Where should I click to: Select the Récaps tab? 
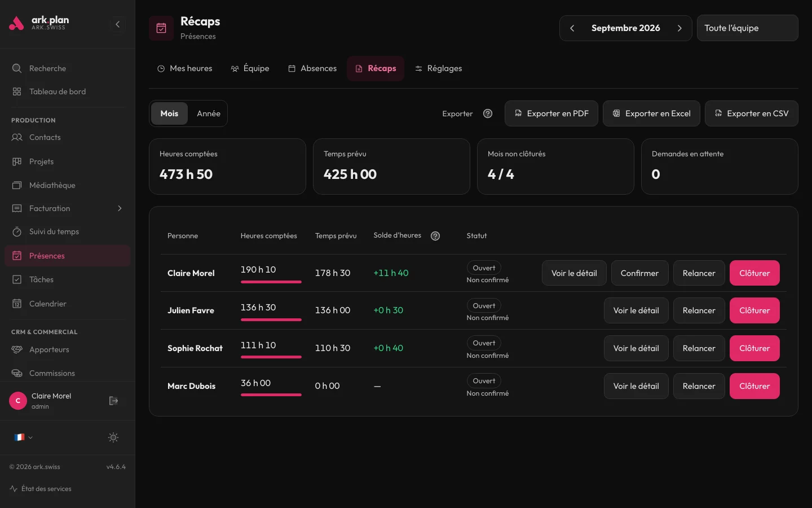pyautogui.click(x=376, y=68)
